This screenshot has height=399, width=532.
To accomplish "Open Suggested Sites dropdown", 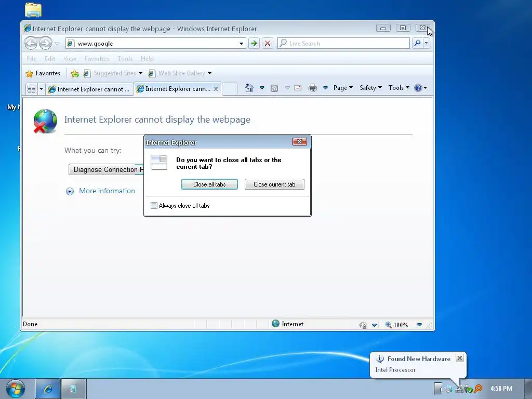I will coord(113,73).
